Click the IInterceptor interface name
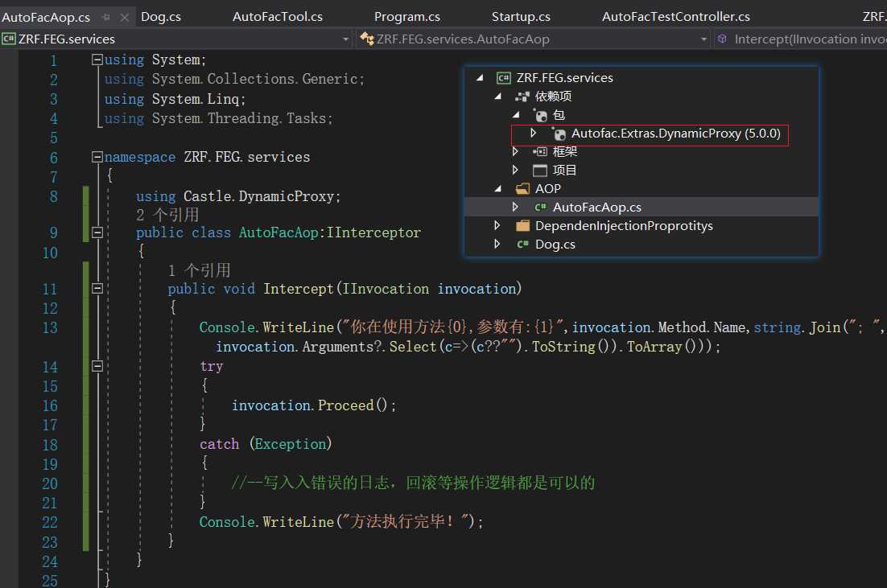Viewport: 887px width, 588px height. tap(373, 232)
